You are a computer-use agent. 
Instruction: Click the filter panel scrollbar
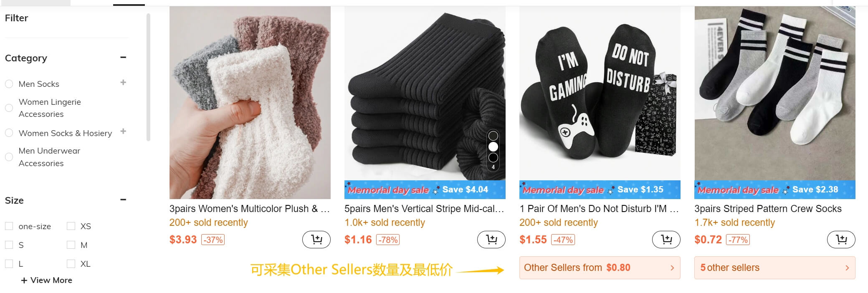tap(148, 77)
